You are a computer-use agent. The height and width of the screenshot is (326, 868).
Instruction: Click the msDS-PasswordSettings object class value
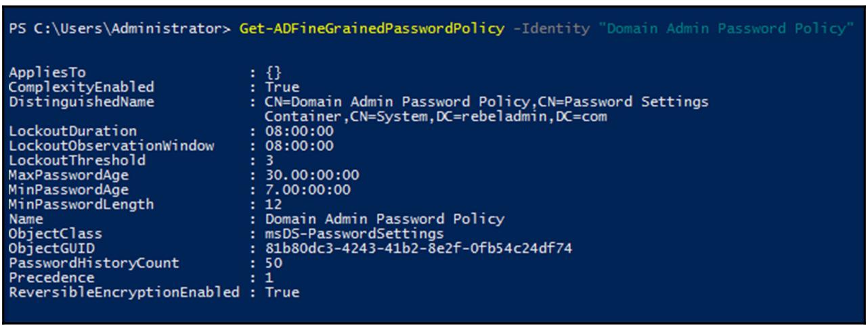(x=355, y=234)
